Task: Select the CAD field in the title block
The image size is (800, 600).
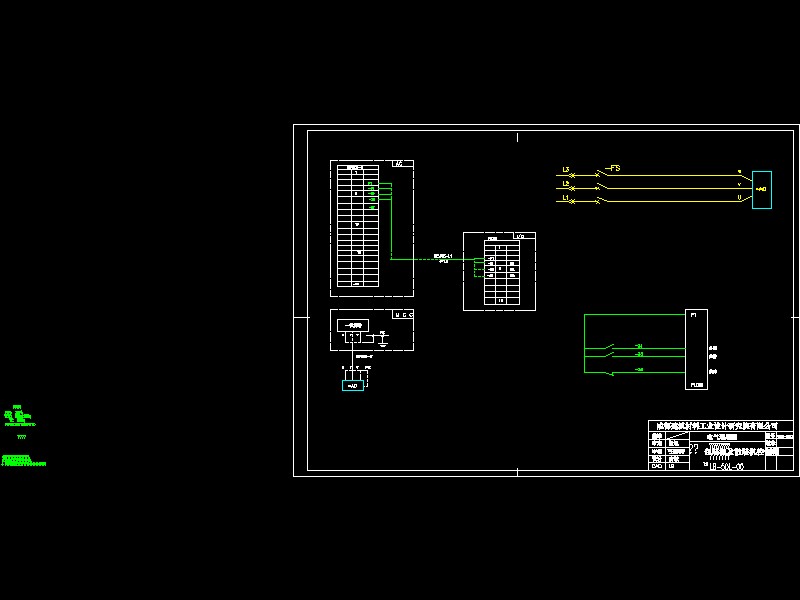Action: [655, 466]
